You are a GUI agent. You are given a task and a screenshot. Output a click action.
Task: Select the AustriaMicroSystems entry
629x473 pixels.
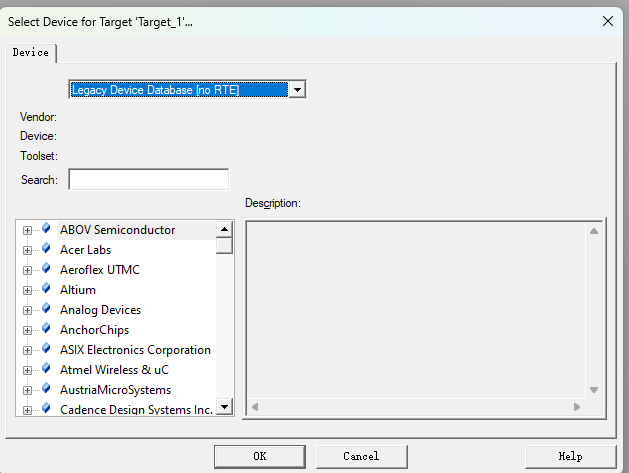(x=116, y=390)
